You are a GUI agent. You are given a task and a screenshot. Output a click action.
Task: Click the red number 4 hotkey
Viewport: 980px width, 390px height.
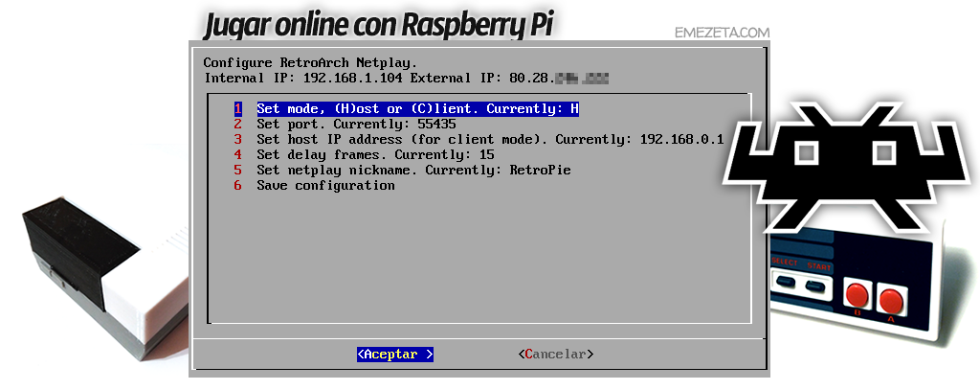click(237, 154)
